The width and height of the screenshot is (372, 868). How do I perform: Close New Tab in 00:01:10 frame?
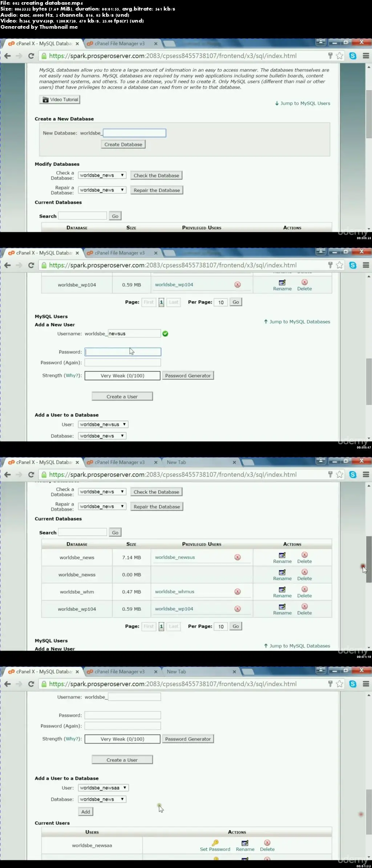click(234, 462)
